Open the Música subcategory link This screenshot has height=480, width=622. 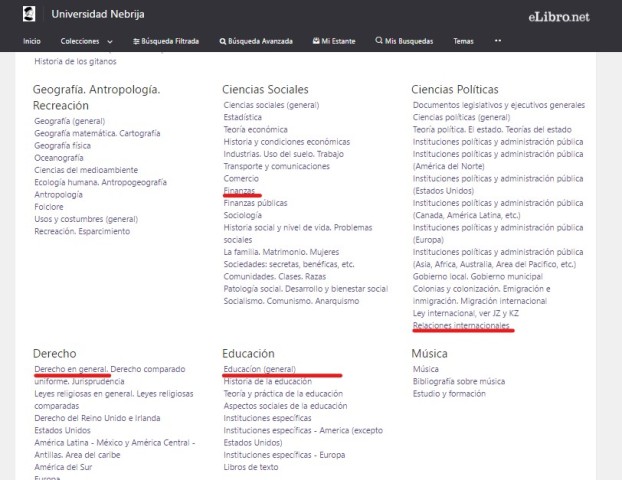(426, 369)
